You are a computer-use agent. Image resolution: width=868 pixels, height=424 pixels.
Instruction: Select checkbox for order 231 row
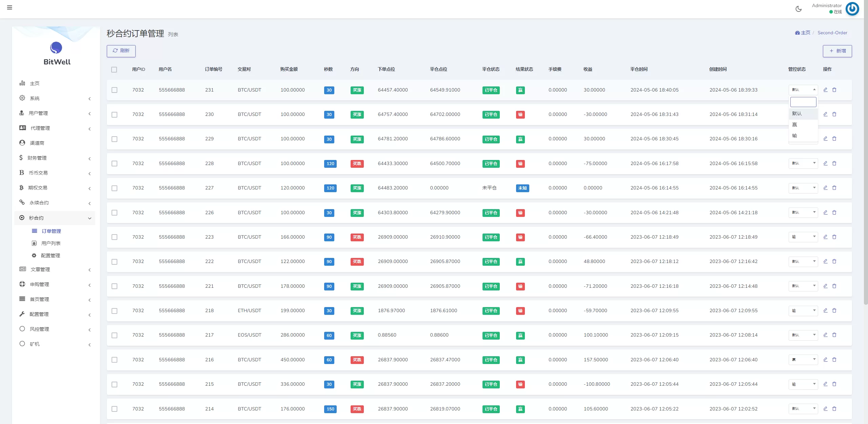pos(115,90)
